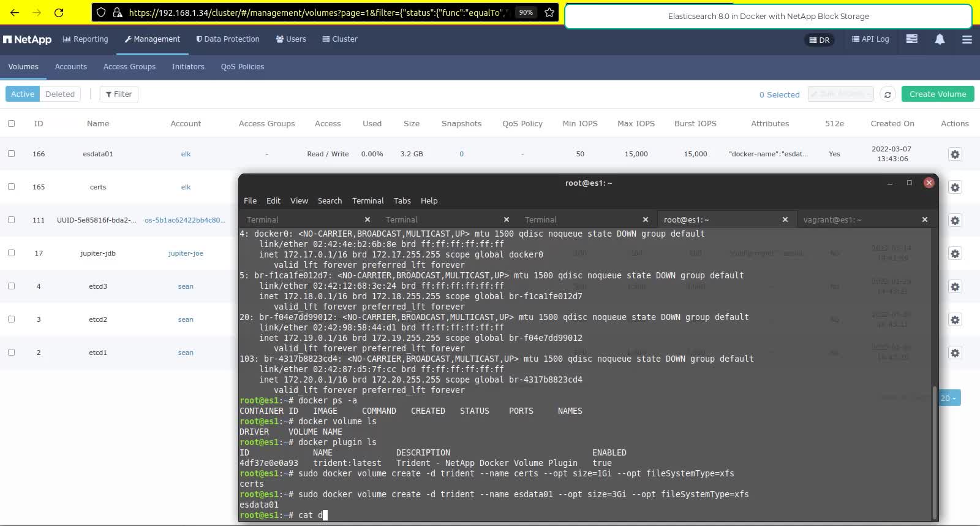
Task: Open actions gear for jupiter-jdb volume
Action: point(955,253)
